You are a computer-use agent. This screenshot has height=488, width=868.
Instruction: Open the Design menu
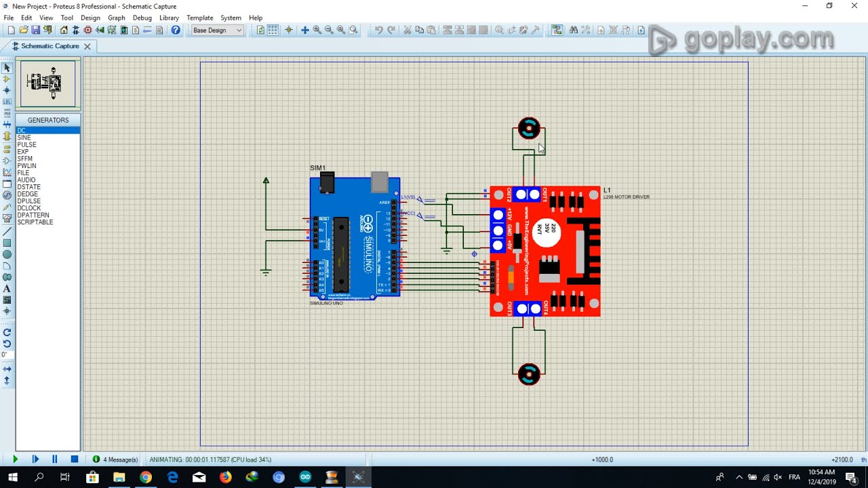pos(90,18)
